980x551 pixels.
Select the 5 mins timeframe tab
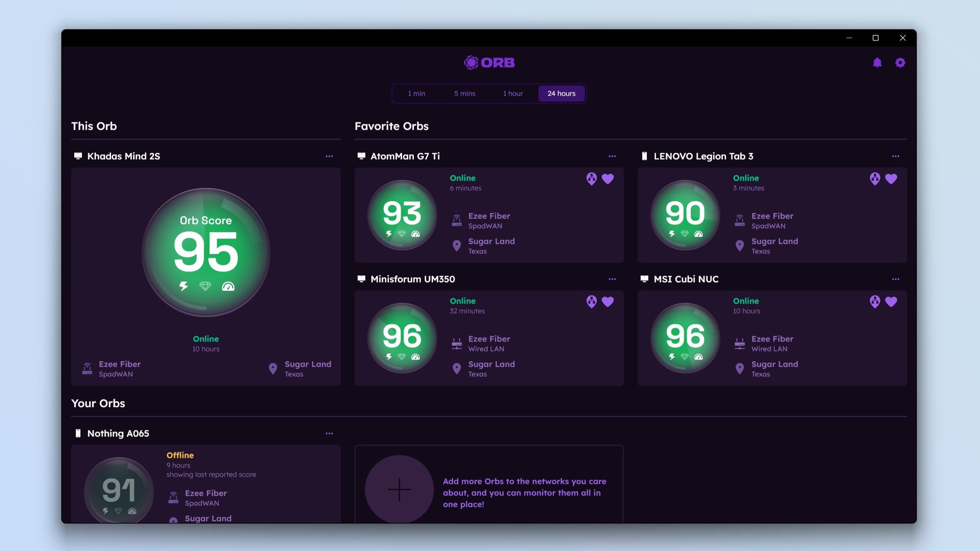465,93
